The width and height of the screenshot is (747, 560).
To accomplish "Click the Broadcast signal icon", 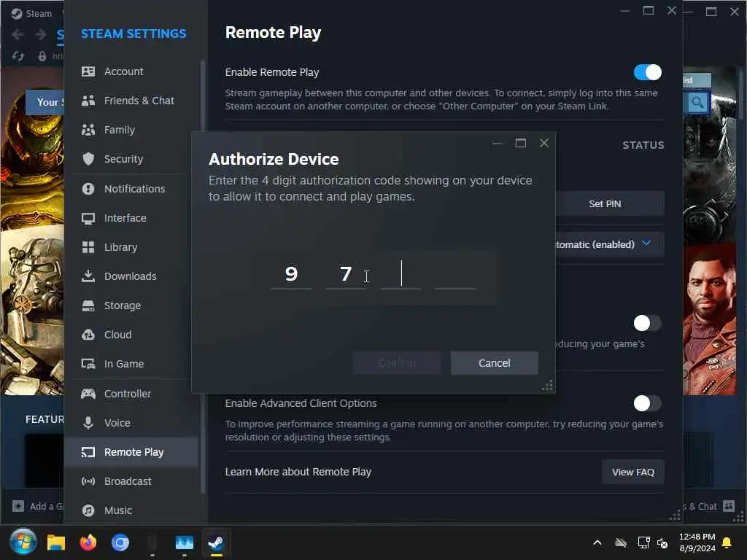I will pos(88,481).
